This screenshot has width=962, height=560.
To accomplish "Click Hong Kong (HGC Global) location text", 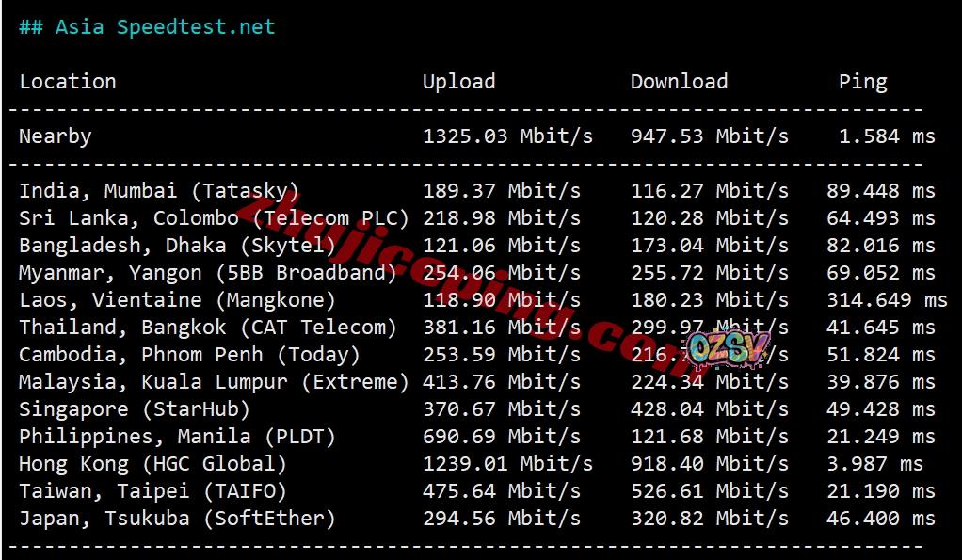I will [152, 464].
